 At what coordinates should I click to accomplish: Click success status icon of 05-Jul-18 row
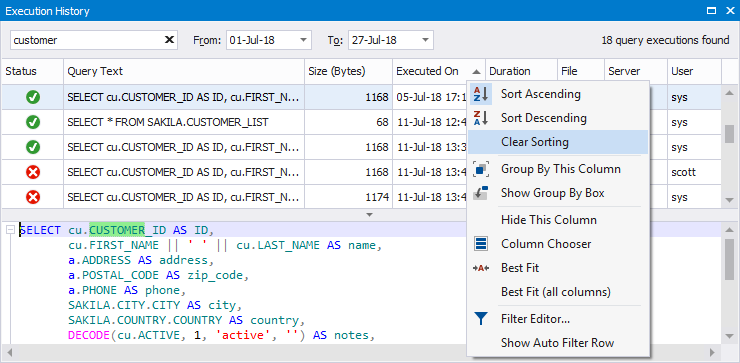(x=33, y=98)
